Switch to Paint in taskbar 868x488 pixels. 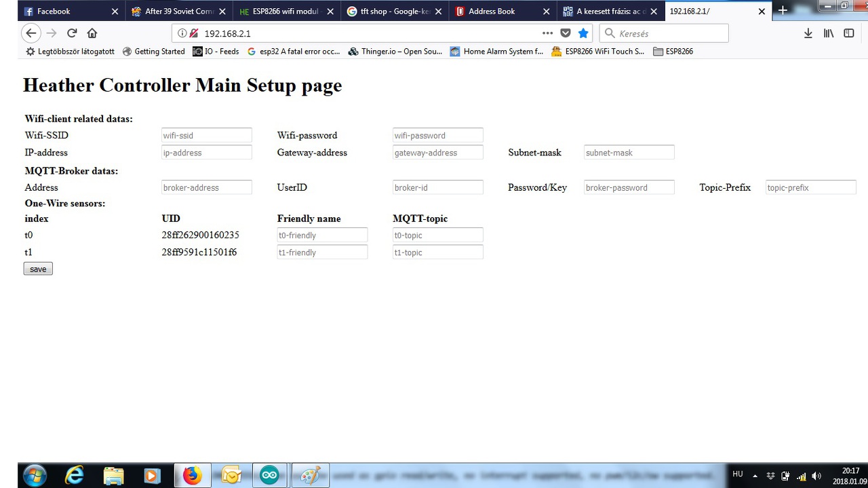tap(310, 476)
